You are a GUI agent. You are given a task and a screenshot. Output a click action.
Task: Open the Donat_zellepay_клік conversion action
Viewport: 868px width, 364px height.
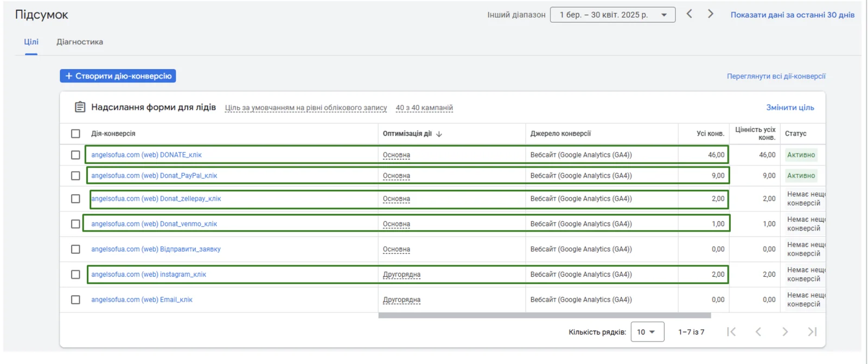(156, 199)
